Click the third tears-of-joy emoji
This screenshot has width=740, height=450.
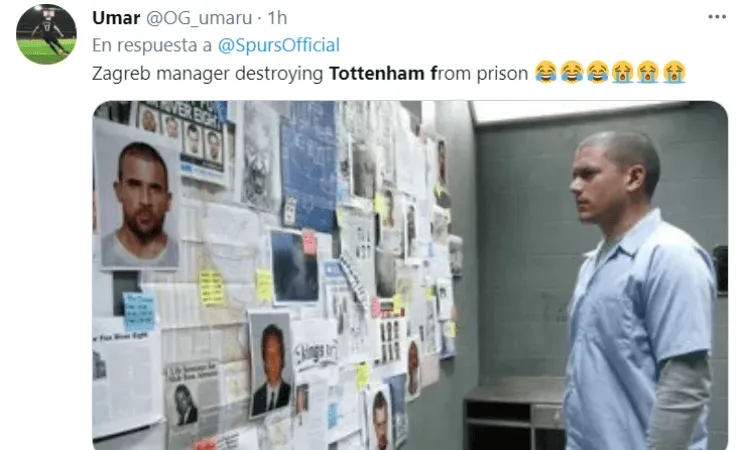point(597,73)
